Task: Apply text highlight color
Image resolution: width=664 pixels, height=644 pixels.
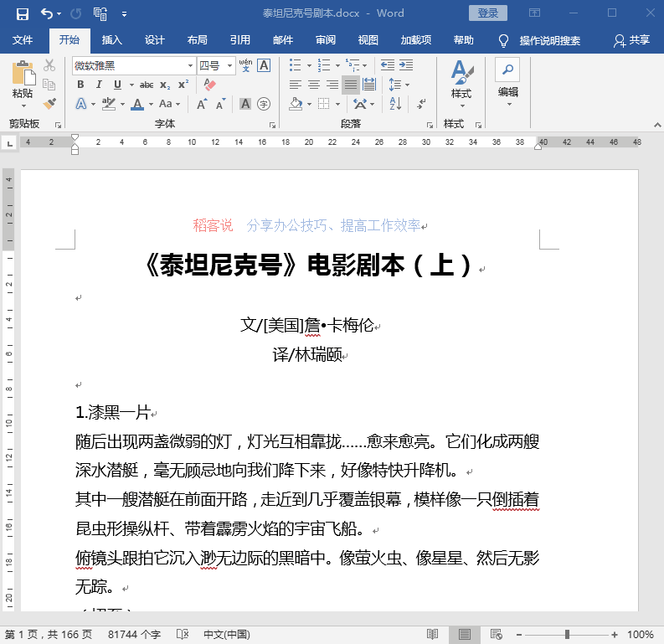Action: pyautogui.click(x=109, y=104)
